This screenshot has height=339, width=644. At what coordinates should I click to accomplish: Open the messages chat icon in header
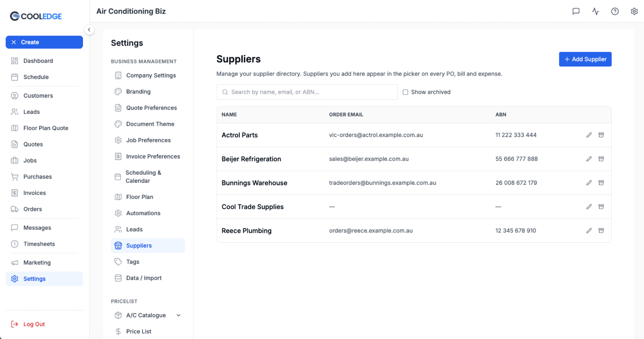[x=576, y=11]
